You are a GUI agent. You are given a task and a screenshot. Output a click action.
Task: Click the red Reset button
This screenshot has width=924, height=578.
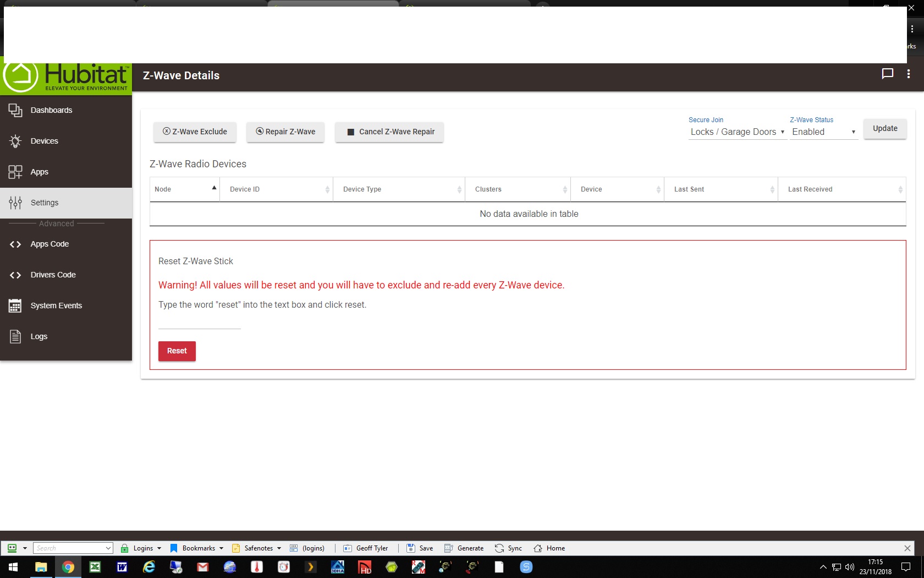(x=177, y=351)
